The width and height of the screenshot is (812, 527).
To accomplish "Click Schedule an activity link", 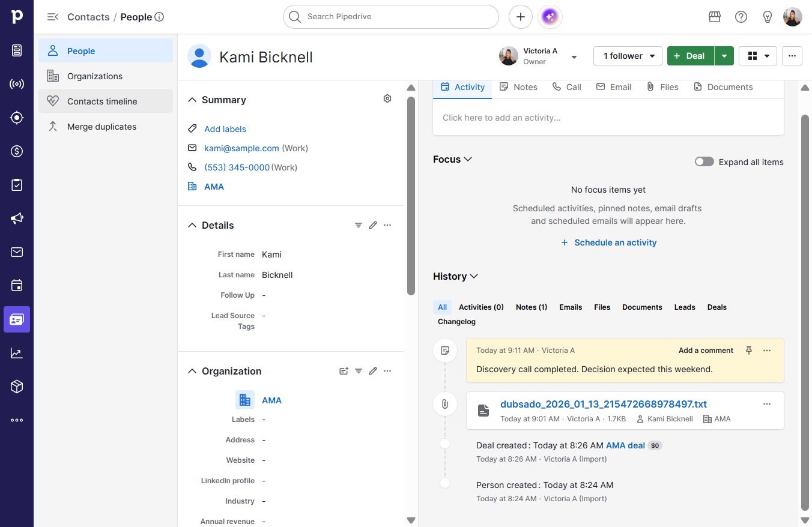I will [x=608, y=242].
